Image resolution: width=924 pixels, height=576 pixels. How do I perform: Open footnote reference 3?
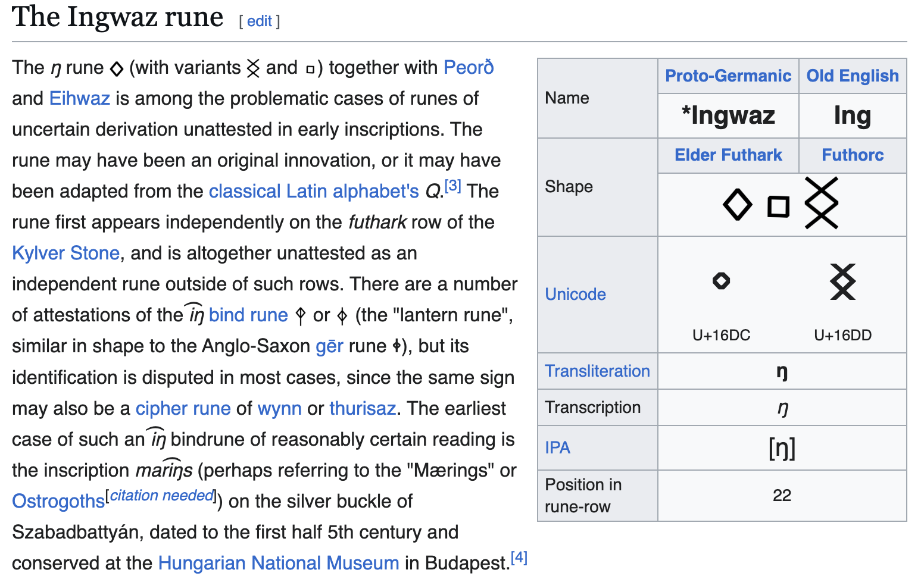pos(453,185)
